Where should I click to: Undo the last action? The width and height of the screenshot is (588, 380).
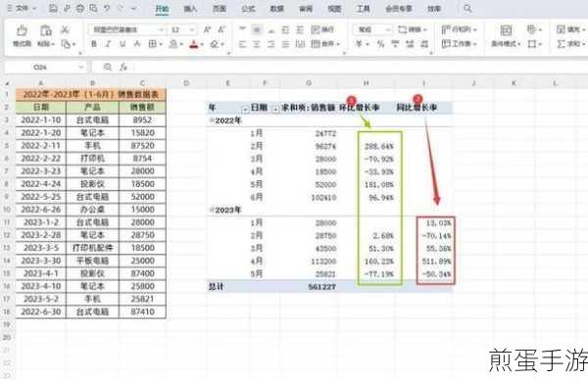(x=107, y=8)
